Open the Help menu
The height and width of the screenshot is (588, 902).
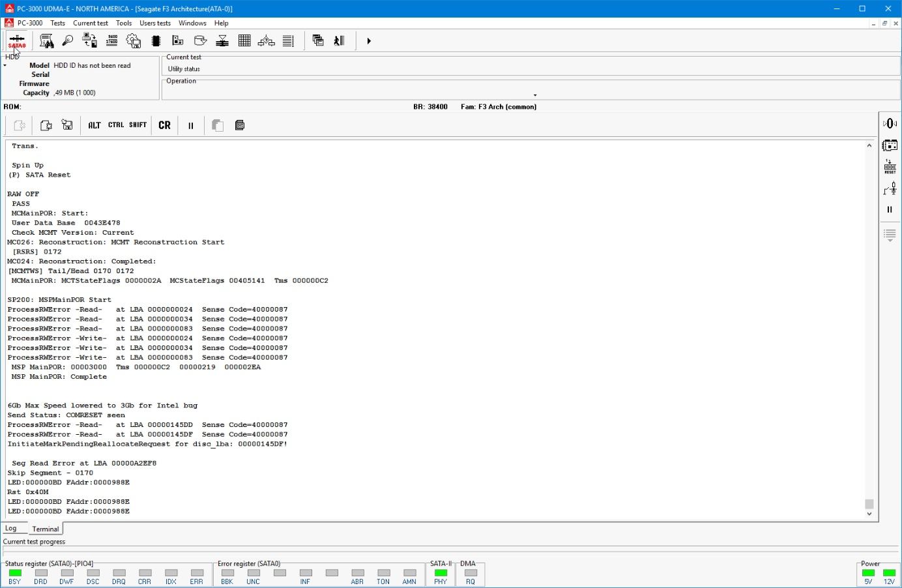222,23
